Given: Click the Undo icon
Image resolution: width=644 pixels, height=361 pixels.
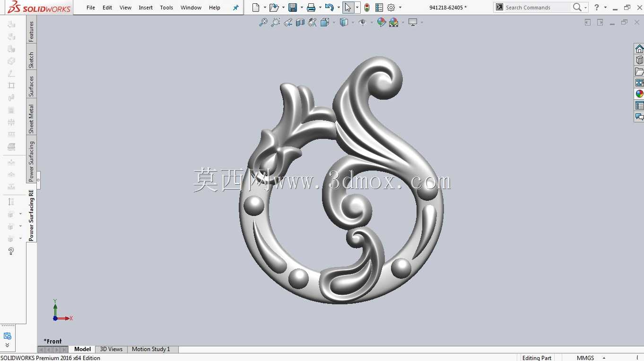Looking at the screenshot, I should pos(330,8).
